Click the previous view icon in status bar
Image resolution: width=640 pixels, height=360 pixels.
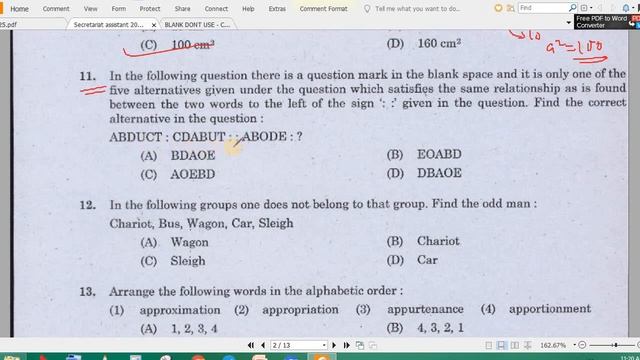(360, 345)
